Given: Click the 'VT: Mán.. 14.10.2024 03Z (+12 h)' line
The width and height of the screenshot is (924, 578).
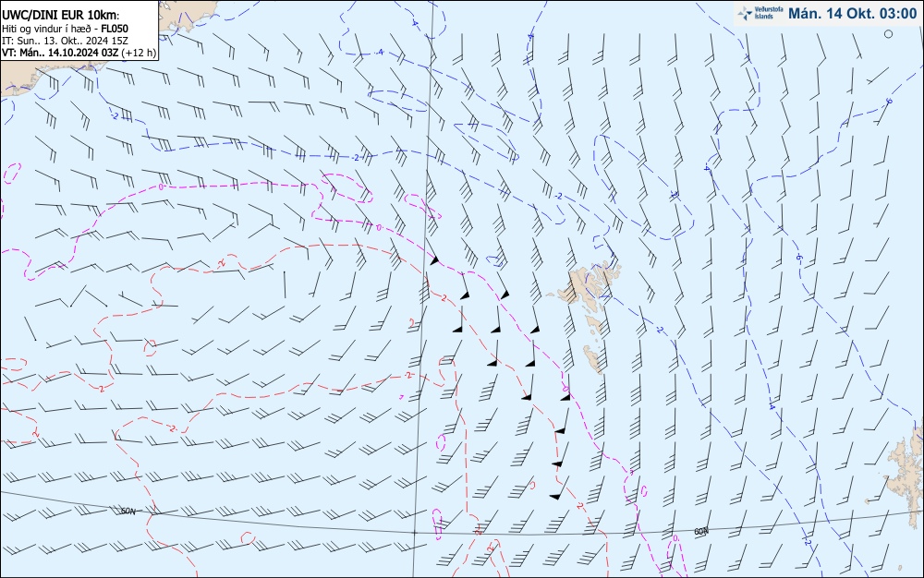Looking at the screenshot, I should (x=79, y=53).
